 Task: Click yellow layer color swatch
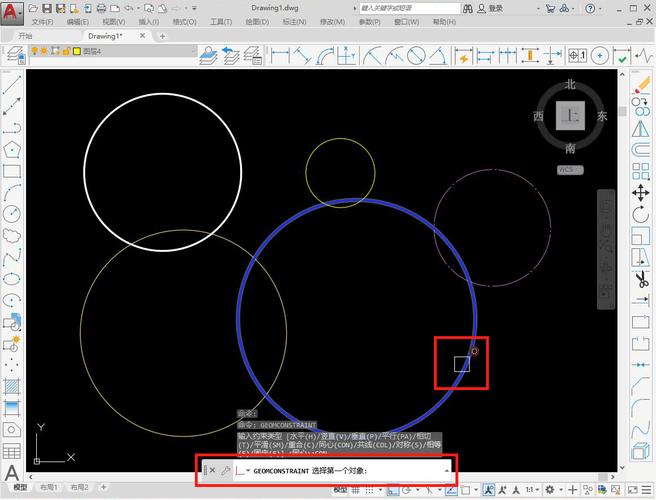click(x=77, y=51)
